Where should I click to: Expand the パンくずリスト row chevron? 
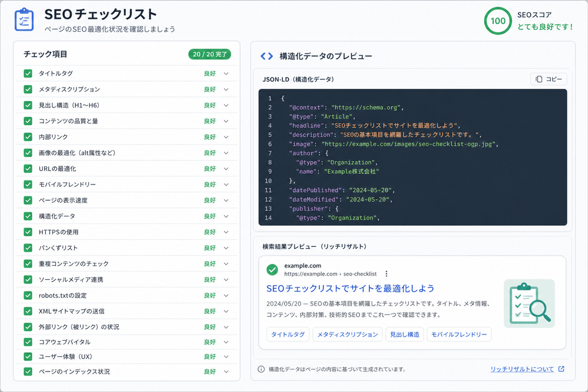click(226, 248)
